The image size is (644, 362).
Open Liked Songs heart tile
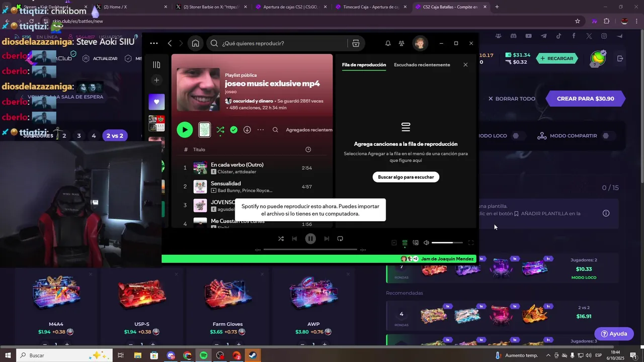click(156, 102)
